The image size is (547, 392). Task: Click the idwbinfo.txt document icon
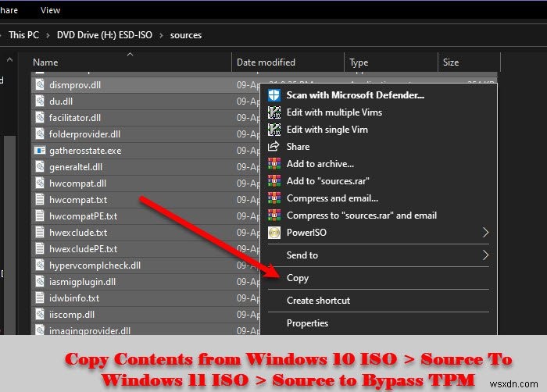coord(40,298)
